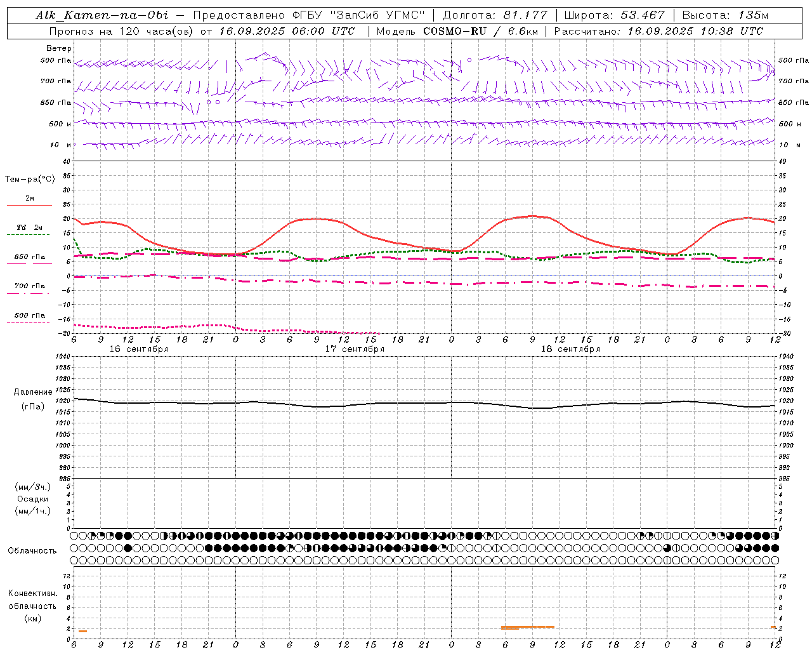Click the model name COSMO-RU / 6.6км

point(480,31)
